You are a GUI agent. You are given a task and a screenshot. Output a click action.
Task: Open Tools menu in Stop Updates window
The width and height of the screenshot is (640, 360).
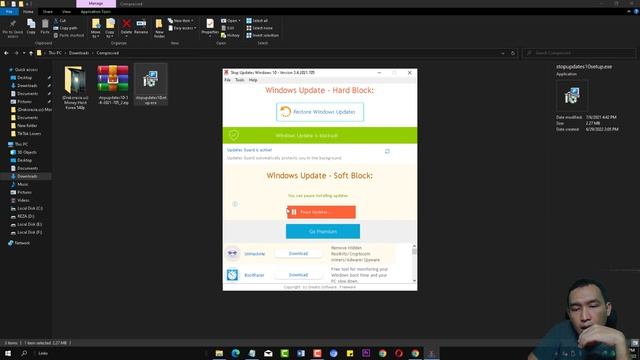pyautogui.click(x=240, y=80)
